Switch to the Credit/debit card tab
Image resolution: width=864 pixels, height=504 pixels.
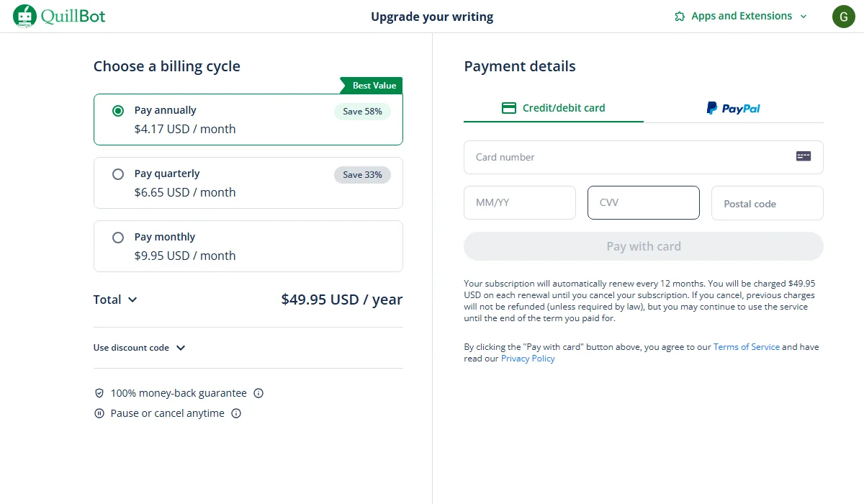coord(553,107)
